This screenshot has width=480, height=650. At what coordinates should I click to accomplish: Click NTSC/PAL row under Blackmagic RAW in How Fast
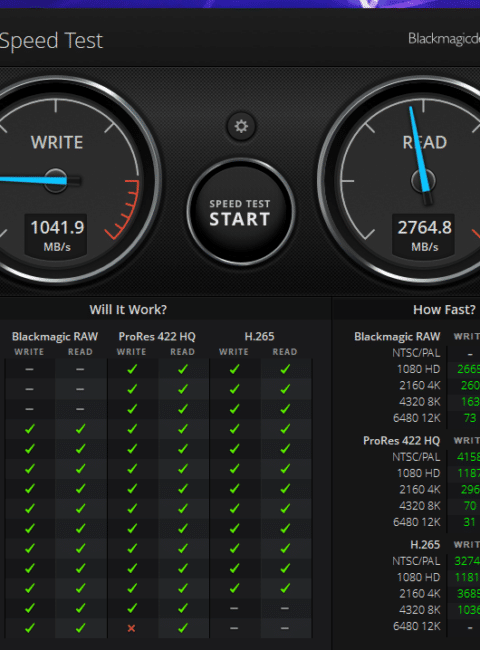[416, 353]
